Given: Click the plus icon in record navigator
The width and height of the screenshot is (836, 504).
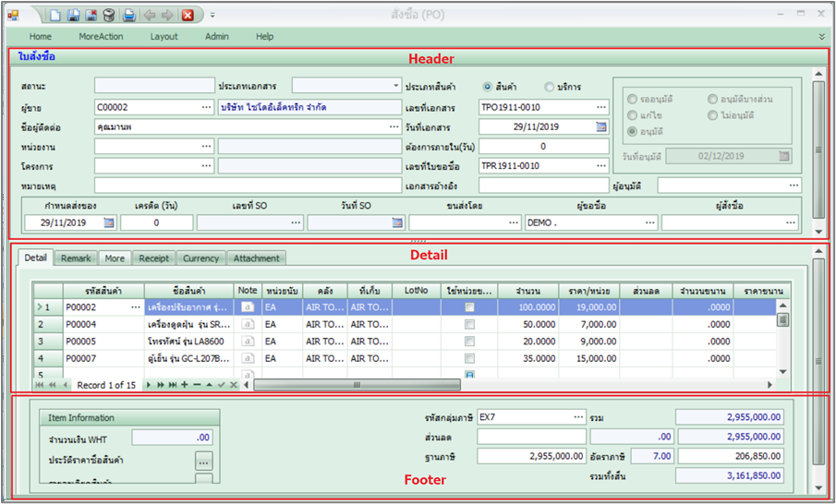Looking at the screenshot, I should [x=185, y=384].
